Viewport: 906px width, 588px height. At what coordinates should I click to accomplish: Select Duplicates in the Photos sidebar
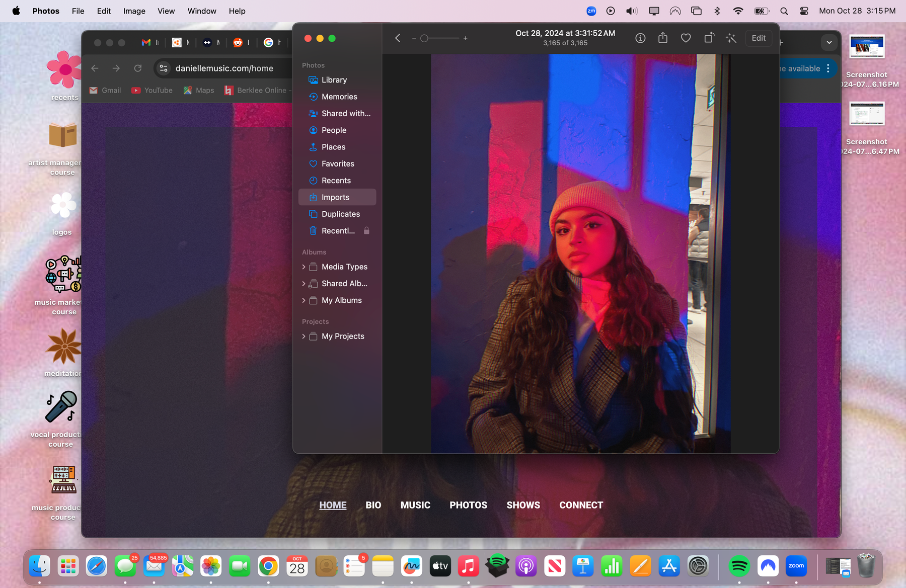340,214
